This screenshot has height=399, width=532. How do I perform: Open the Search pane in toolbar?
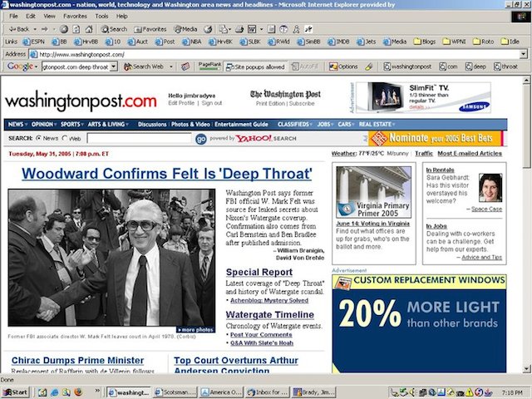click(x=114, y=29)
